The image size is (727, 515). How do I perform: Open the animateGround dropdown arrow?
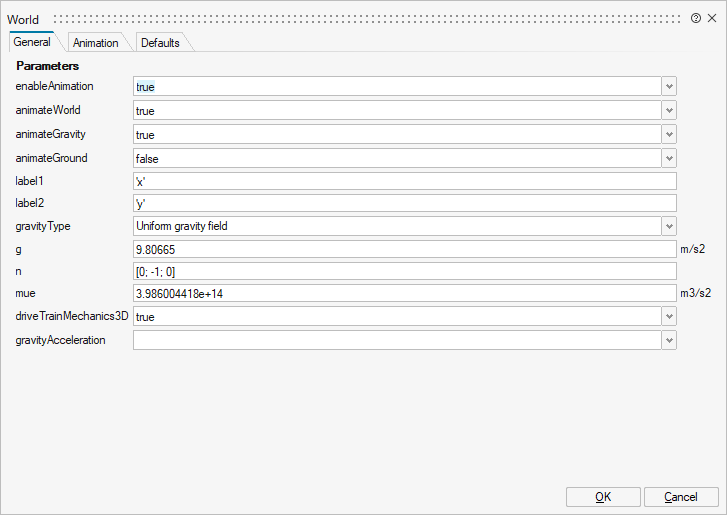pos(669,158)
